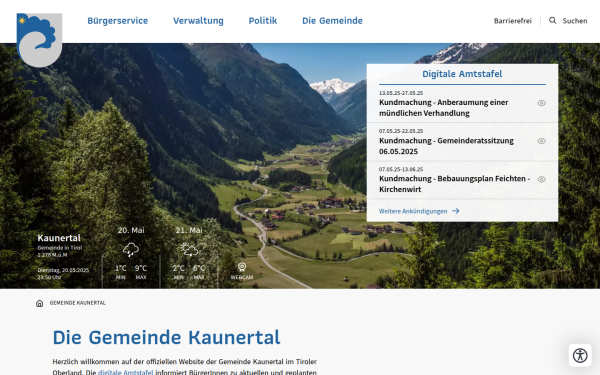Image resolution: width=600 pixels, height=375 pixels.
Task: Click arrow icon beside Weitere Ankündigungen
Action: [x=455, y=211]
